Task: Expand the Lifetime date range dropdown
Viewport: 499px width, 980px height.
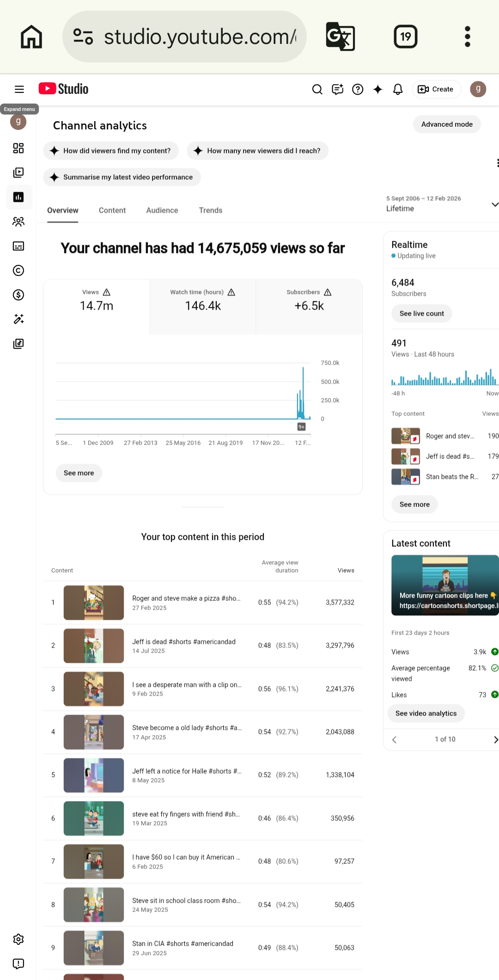Action: click(x=442, y=204)
